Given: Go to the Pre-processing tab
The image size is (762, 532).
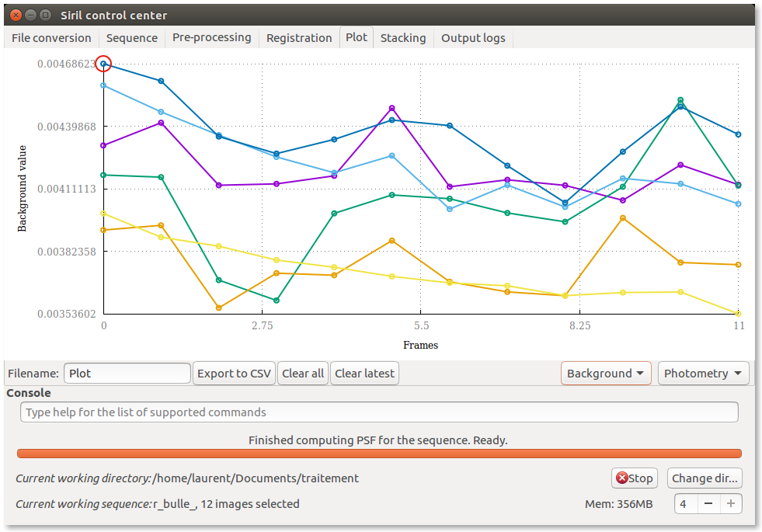Looking at the screenshot, I should click(211, 38).
